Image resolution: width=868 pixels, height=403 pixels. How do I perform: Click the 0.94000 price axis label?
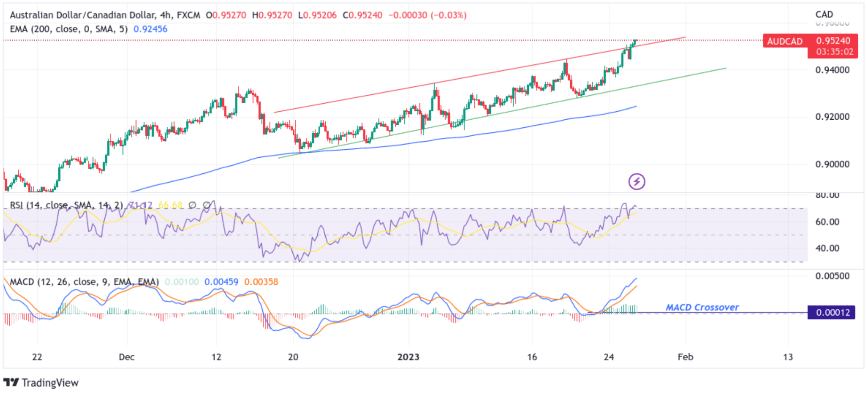click(832, 70)
